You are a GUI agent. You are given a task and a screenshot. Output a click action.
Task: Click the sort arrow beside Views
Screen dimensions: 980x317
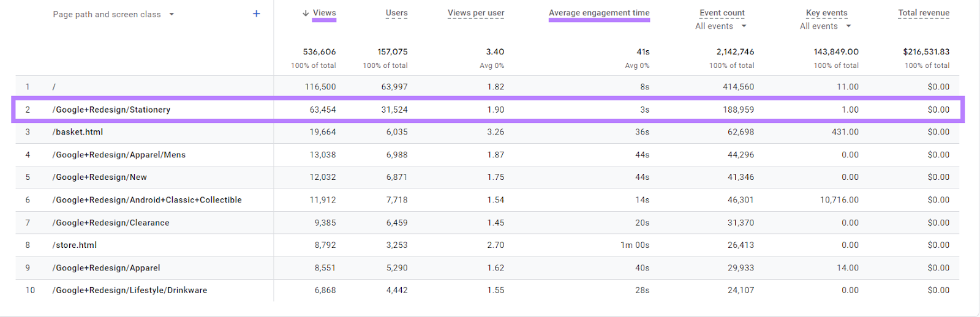(306, 13)
